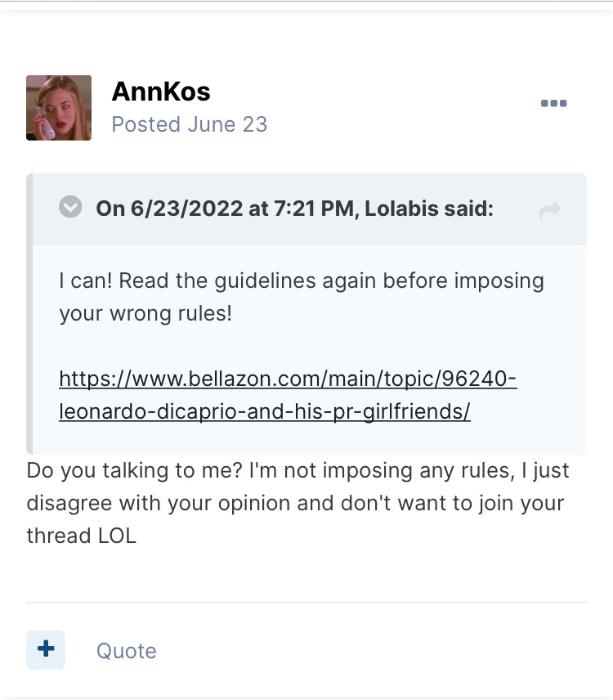This screenshot has width=613, height=700.
Task: Open the post options three-dot menu
Action: coord(553,104)
